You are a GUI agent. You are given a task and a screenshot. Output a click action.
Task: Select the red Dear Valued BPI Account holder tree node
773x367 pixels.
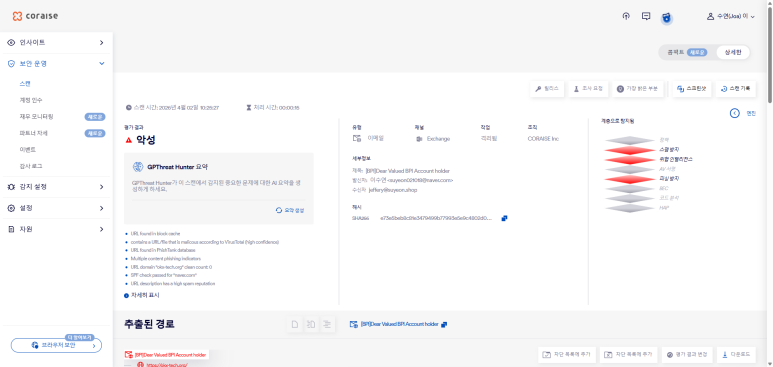click(x=166, y=354)
